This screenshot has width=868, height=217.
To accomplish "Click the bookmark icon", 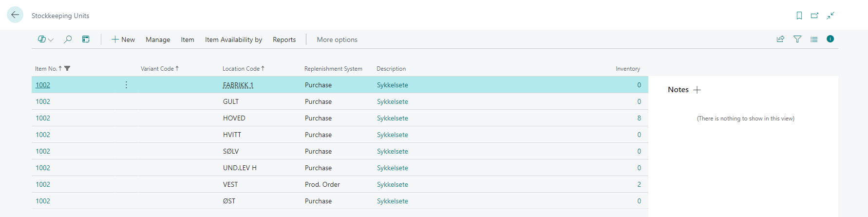I will click(799, 16).
